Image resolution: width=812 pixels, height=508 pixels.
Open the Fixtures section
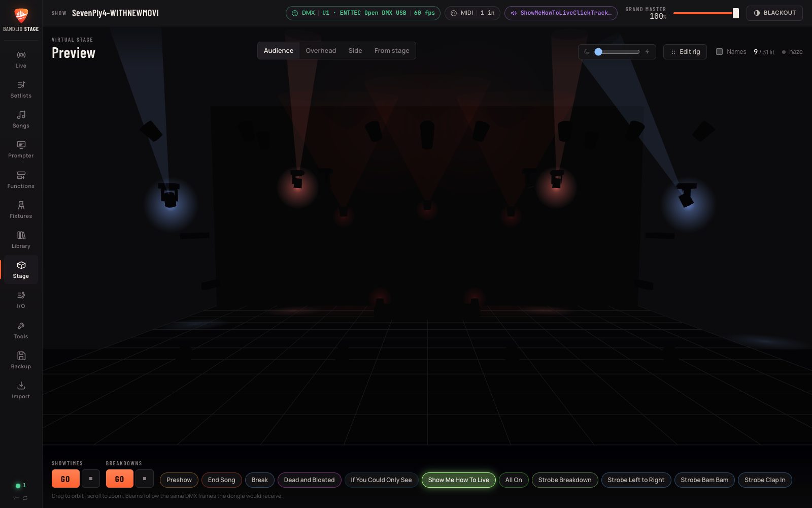[21, 210]
